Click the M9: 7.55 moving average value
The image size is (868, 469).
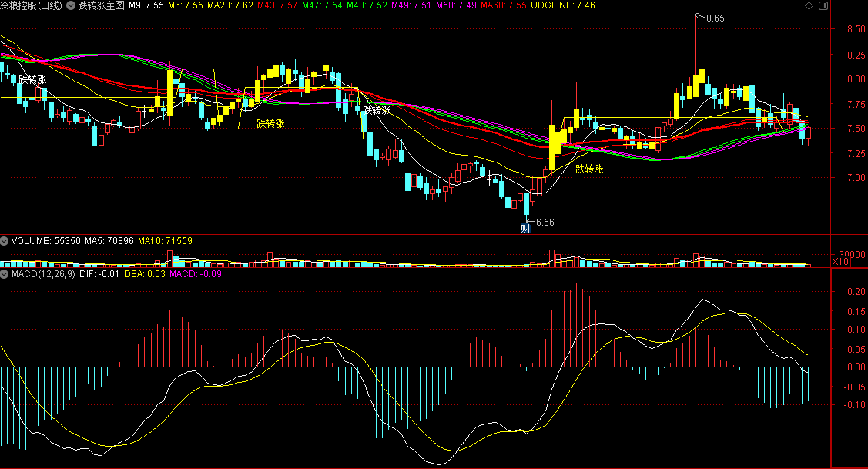pos(146,5)
